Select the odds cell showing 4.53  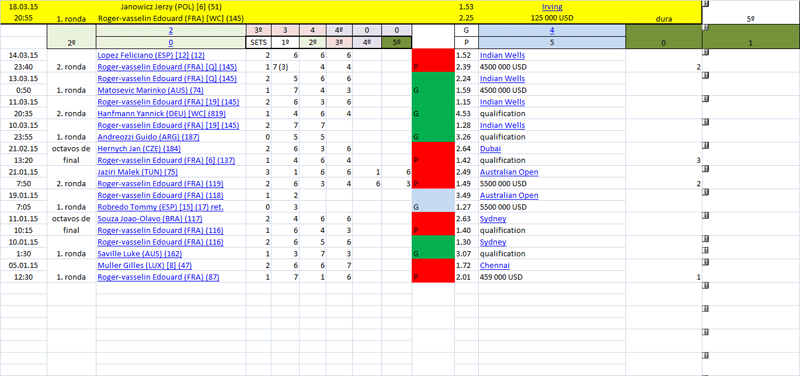[466, 114]
